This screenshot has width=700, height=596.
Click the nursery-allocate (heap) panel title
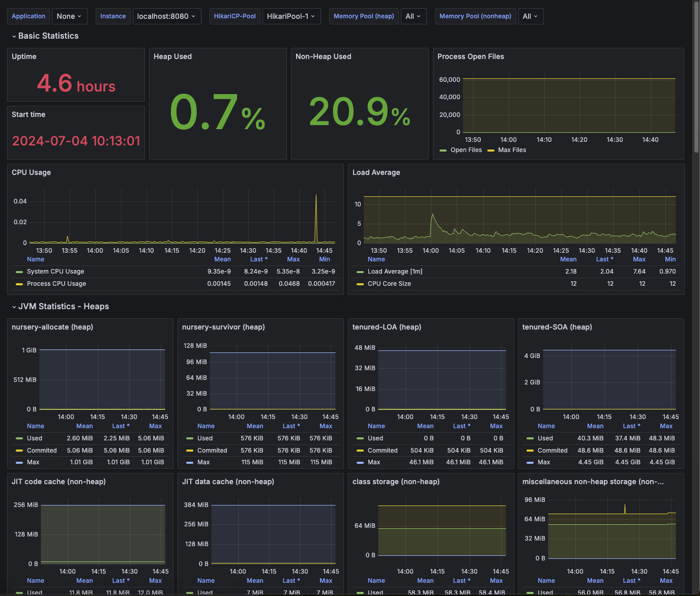(52, 327)
